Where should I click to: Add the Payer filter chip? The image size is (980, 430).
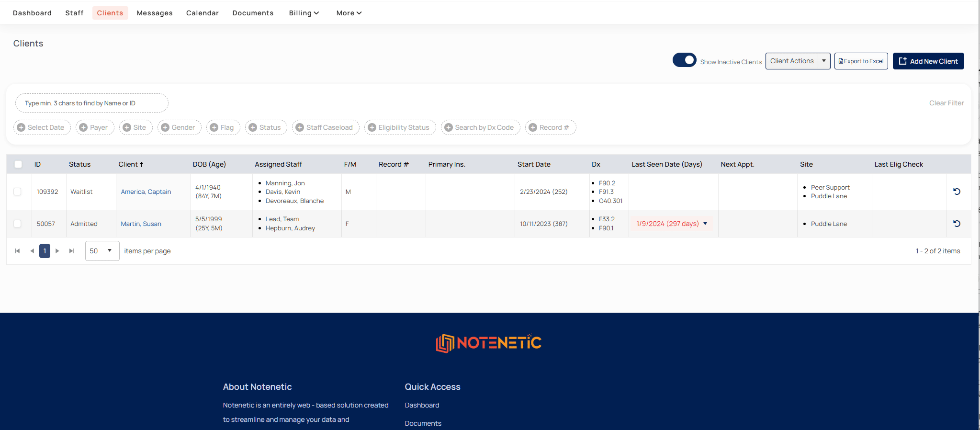(95, 127)
